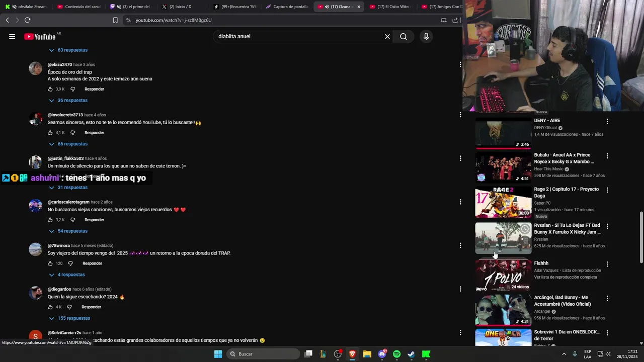
Task: Open more options for Rage 2 video
Action: (607, 190)
